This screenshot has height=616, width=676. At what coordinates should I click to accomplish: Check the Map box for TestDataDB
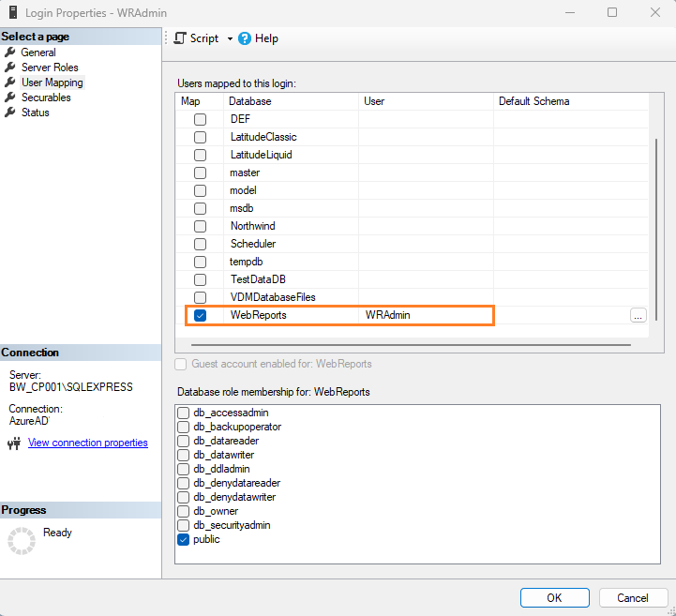200,279
